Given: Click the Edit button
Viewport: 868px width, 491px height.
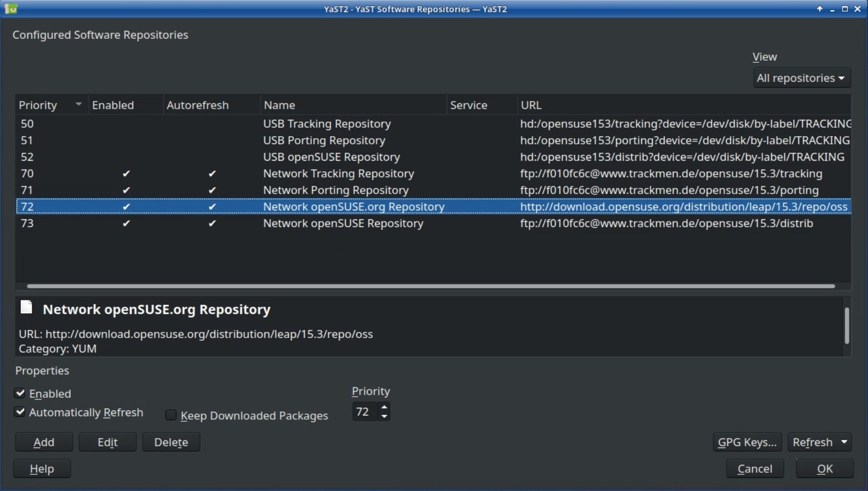Looking at the screenshot, I should click(107, 442).
